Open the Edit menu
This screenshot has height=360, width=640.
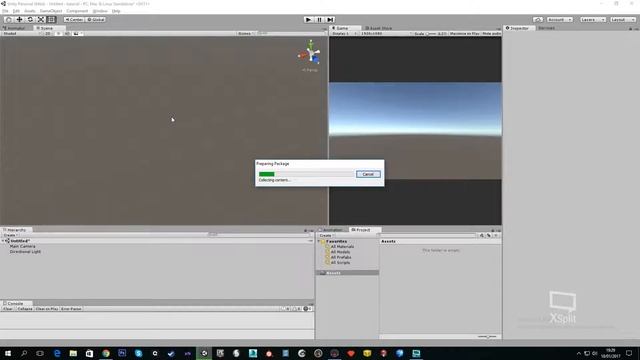click(x=16, y=11)
